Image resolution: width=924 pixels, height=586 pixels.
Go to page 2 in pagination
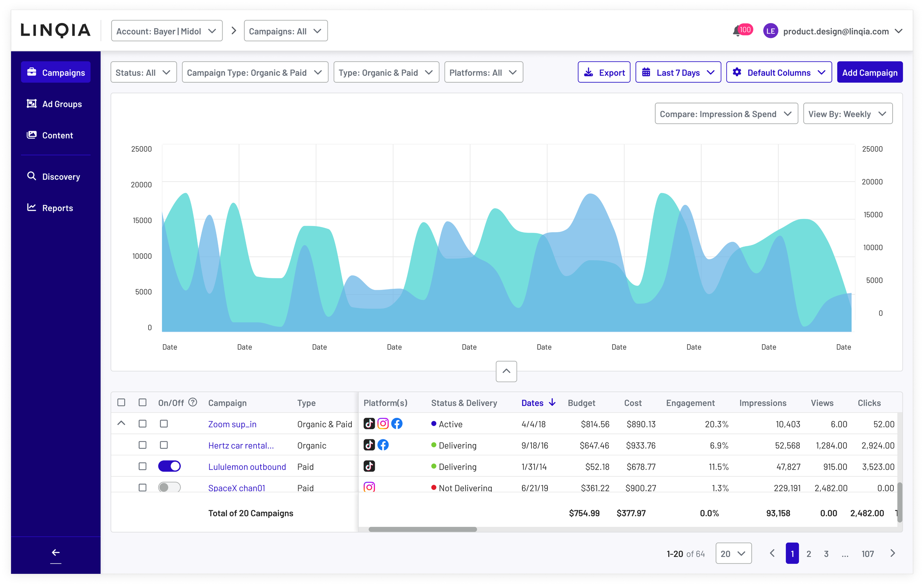click(x=809, y=554)
